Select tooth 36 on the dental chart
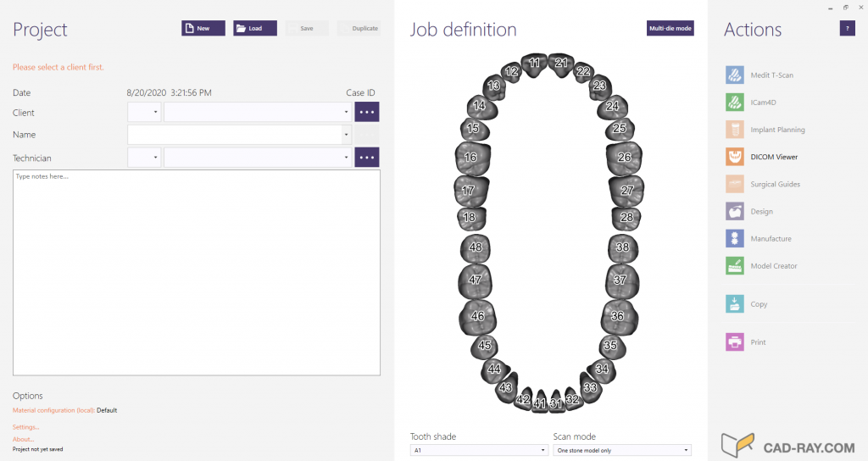Screen dimensions: 868x461 [x=618, y=316]
